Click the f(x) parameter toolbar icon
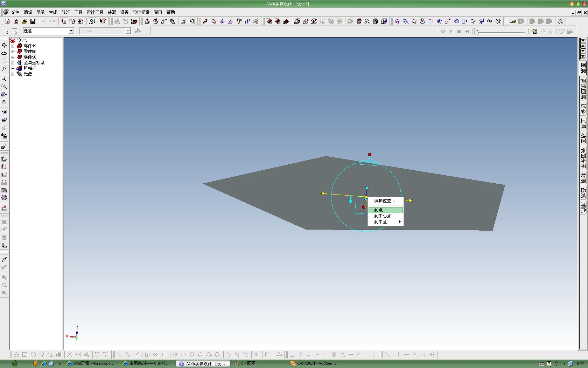 pos(239,21)
